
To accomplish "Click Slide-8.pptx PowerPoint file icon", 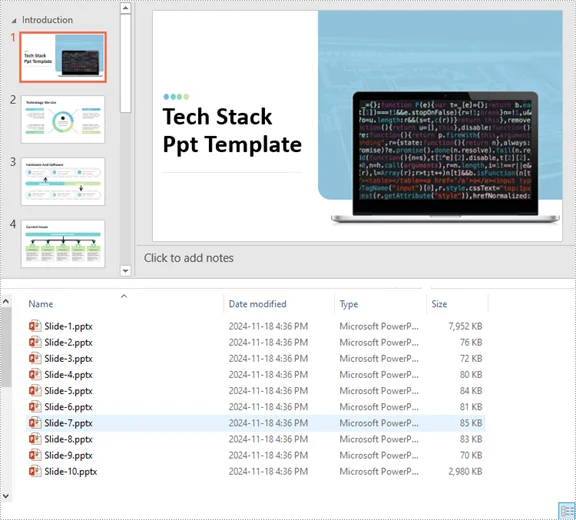I will pyautogui.click(x=35, y=439).
